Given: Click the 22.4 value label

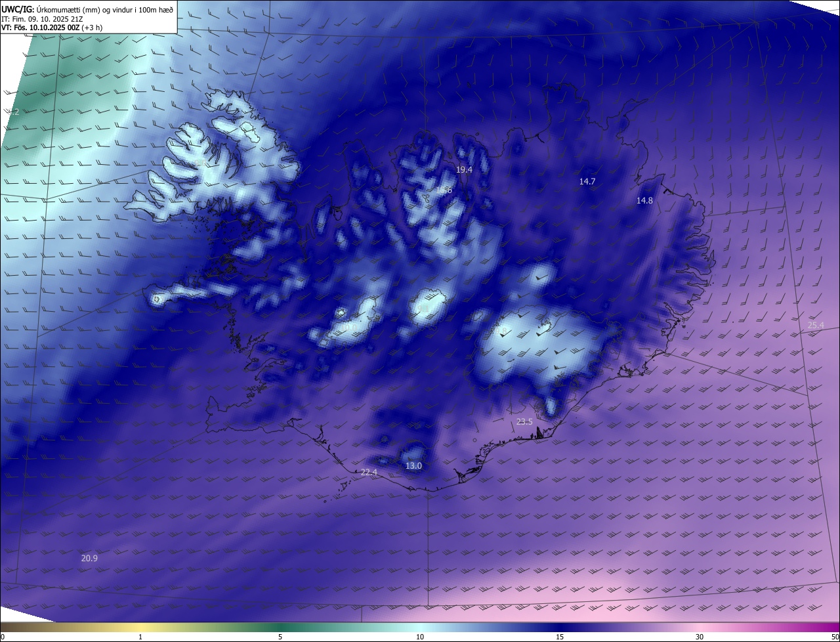Looking at the screenshot, I should click(369, 472).
